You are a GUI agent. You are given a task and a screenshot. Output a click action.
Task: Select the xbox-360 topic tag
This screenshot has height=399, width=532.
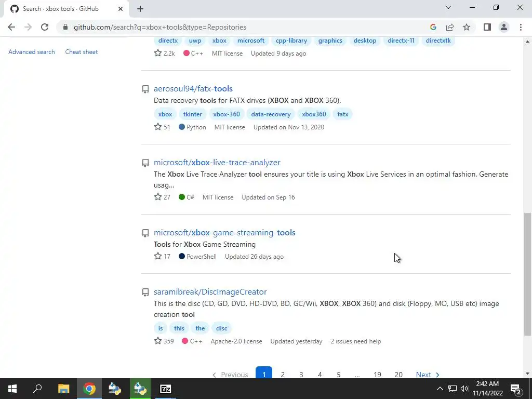(227, 114)
